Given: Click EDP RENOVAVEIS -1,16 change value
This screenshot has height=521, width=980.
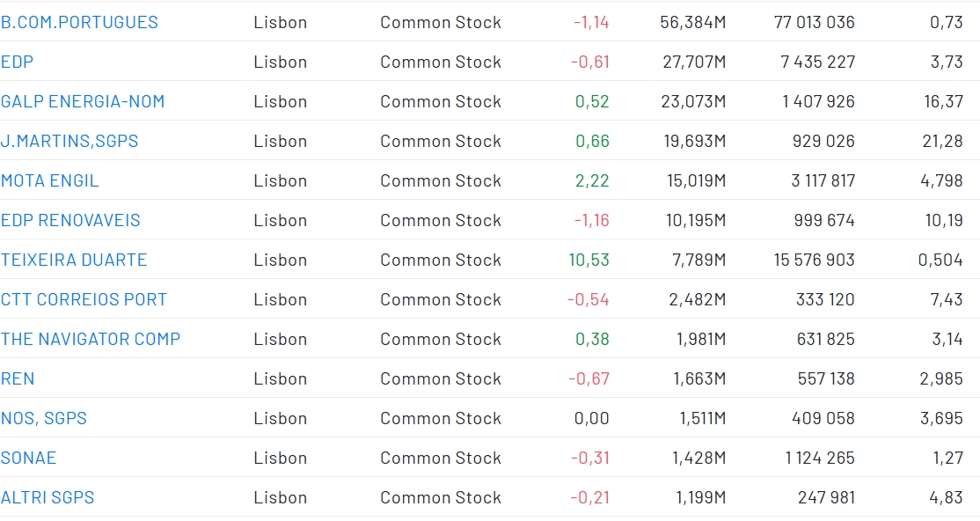Looking at the screenshot, I should click(591, 220).
